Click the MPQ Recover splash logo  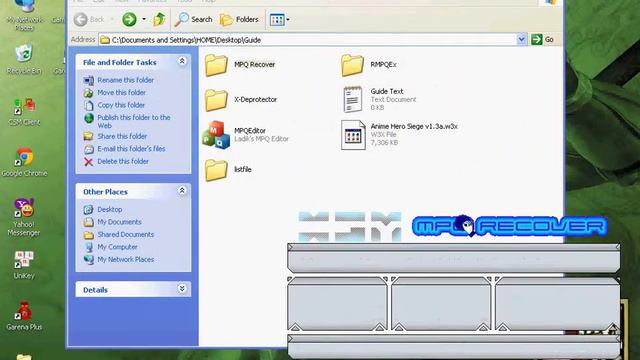point(510,226)
